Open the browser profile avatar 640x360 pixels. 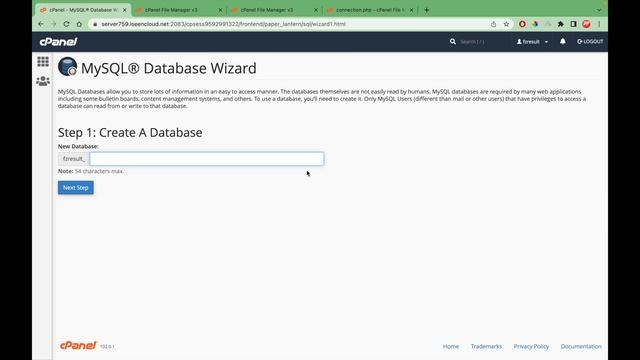tap(587, 24)
